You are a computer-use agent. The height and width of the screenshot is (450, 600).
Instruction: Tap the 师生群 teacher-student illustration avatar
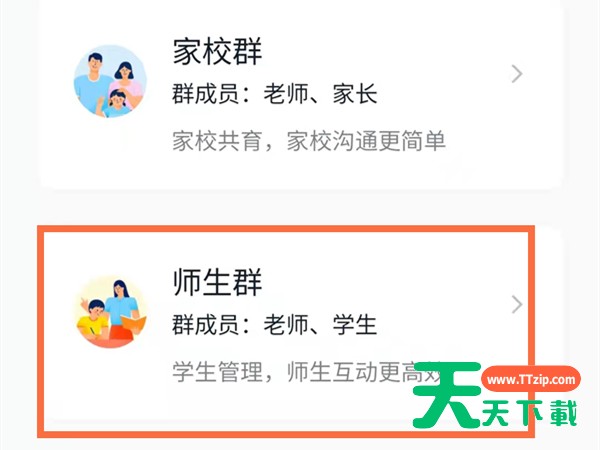[x=110, y=312]
